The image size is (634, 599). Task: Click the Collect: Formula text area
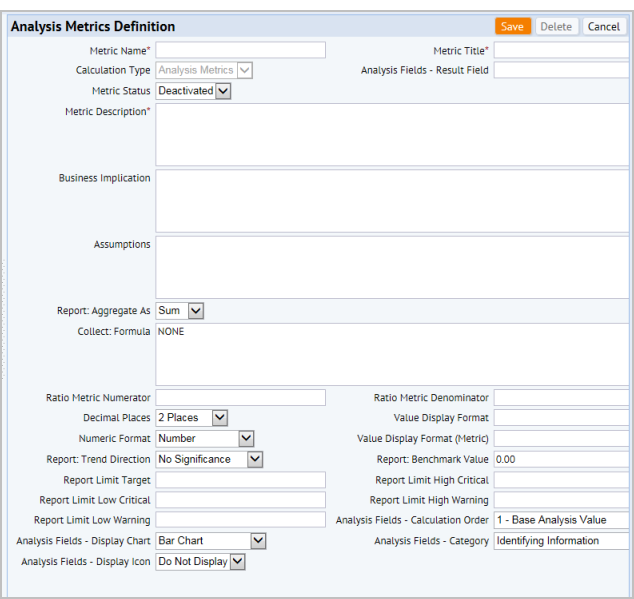392,354
